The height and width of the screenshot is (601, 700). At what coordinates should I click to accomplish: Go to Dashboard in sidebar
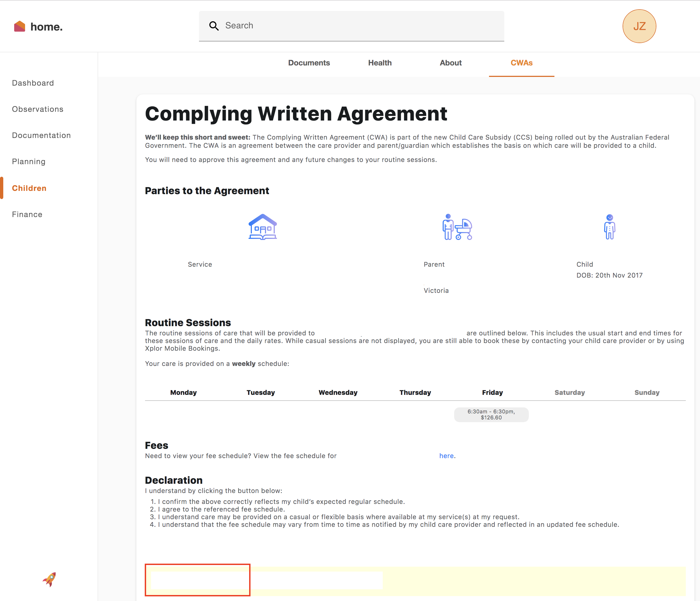pyautogui.click(x=33, y=83)
